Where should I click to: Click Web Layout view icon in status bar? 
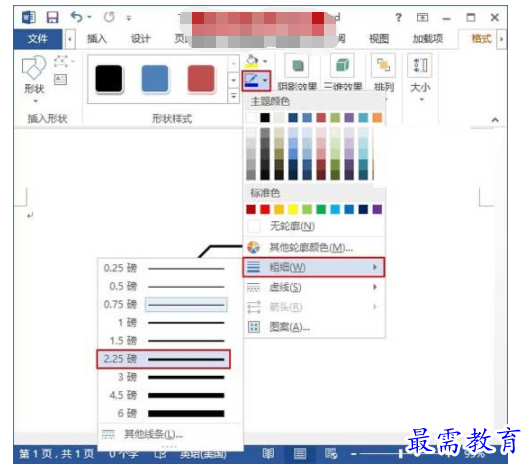(331, 454)
